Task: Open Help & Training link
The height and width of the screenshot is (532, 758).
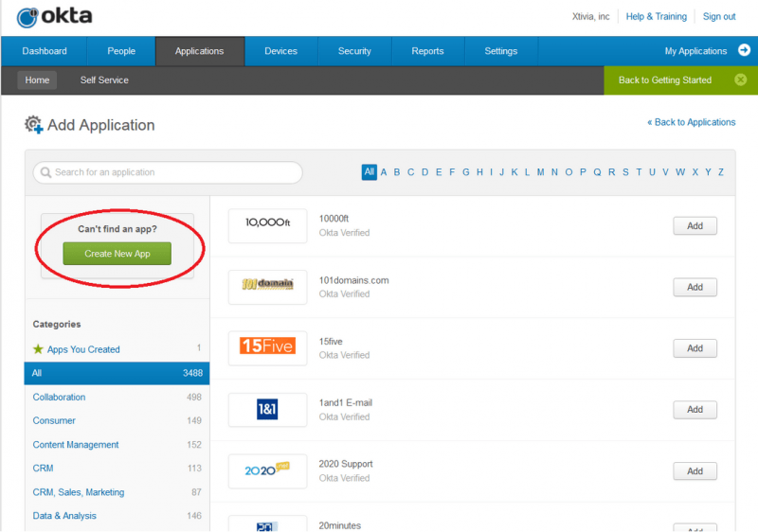Action: (656, 16)
